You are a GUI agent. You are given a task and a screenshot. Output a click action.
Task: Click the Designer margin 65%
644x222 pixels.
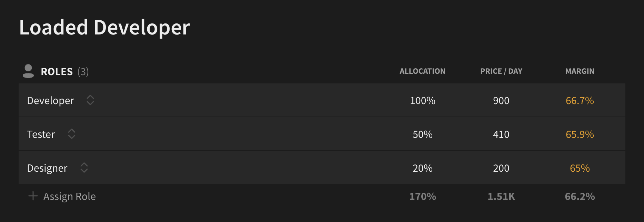[x=580, y=168]
